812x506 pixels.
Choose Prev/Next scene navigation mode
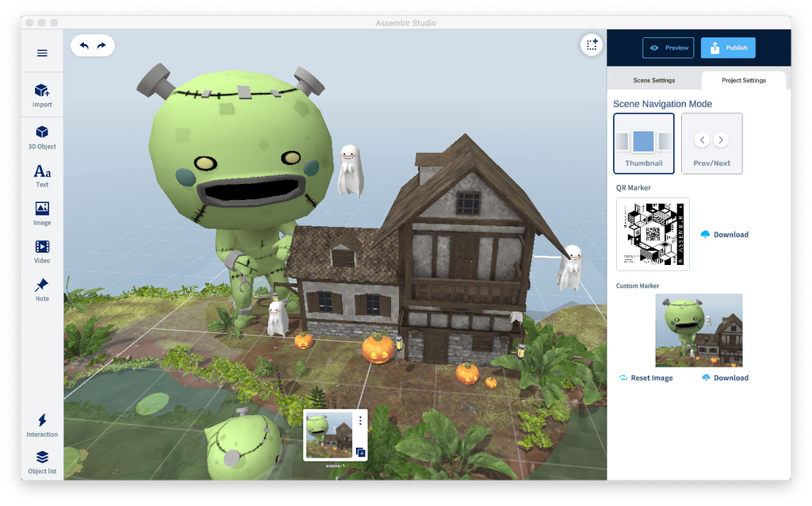coord(711,144)
